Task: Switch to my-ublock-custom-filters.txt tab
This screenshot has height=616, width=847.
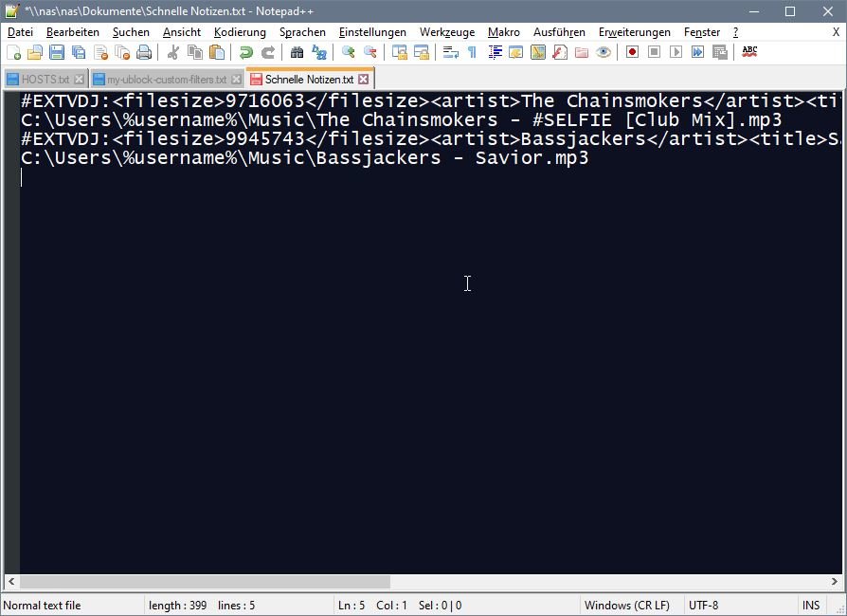Action: [167, 80]
